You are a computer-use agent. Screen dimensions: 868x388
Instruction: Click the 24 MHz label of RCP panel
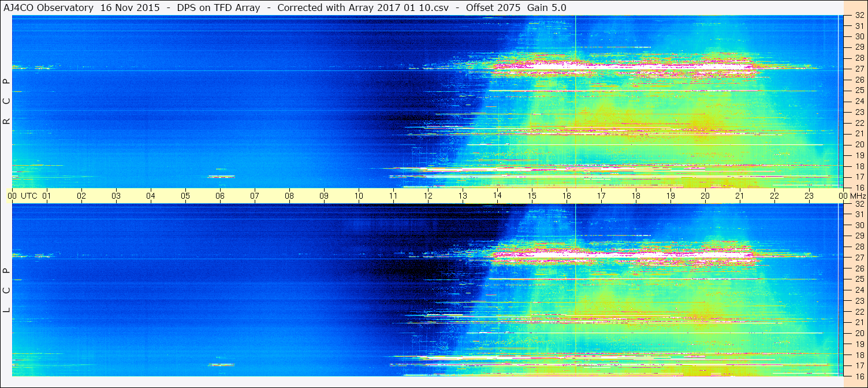click(859, 102)
